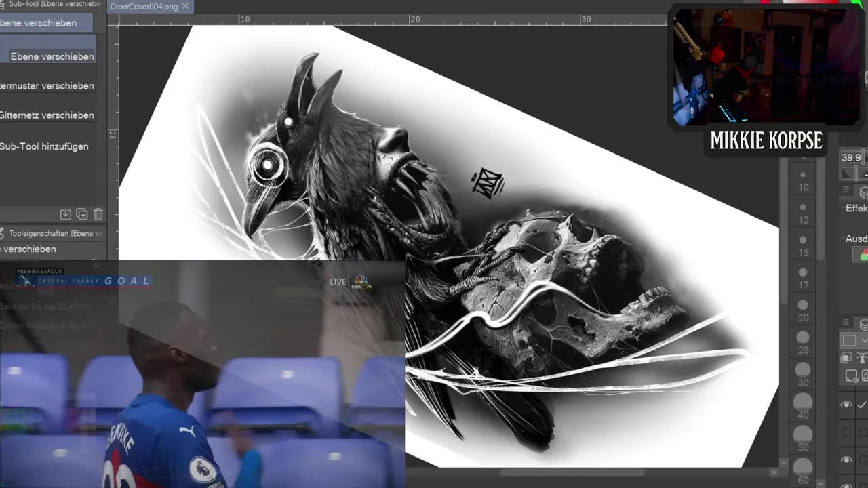This screenshot has width=868, height=488.
Task: Click the duplicate sub-tool icon
Action: pyautogui.click(x=81, y=214)
